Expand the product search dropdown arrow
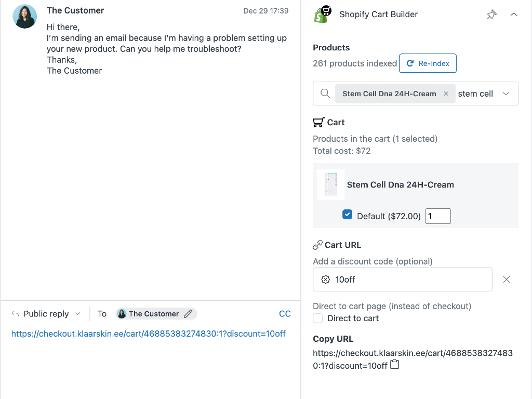 tap(506, 94)
